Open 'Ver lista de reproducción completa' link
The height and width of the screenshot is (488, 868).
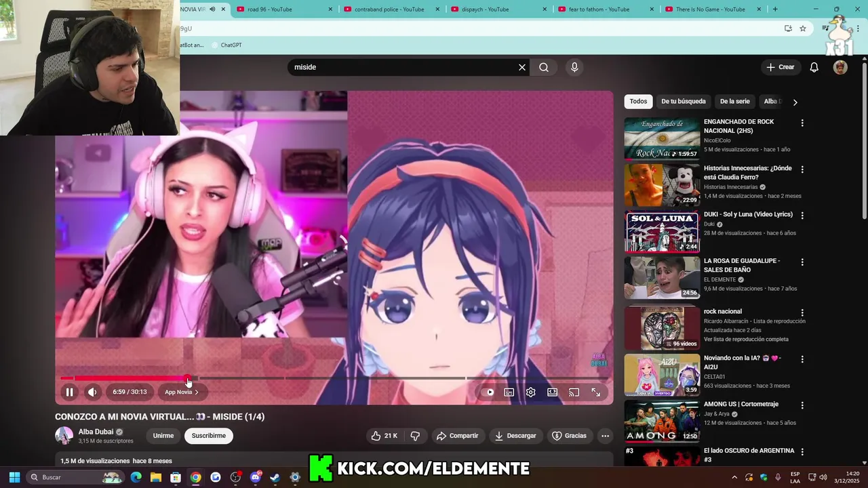pos(746,339)
